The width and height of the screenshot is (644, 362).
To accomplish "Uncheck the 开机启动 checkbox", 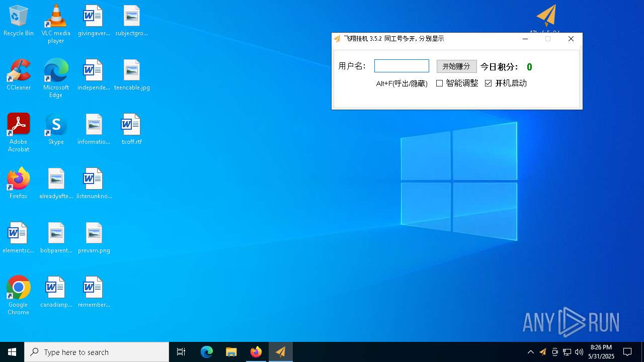I will tap(488, 83).
